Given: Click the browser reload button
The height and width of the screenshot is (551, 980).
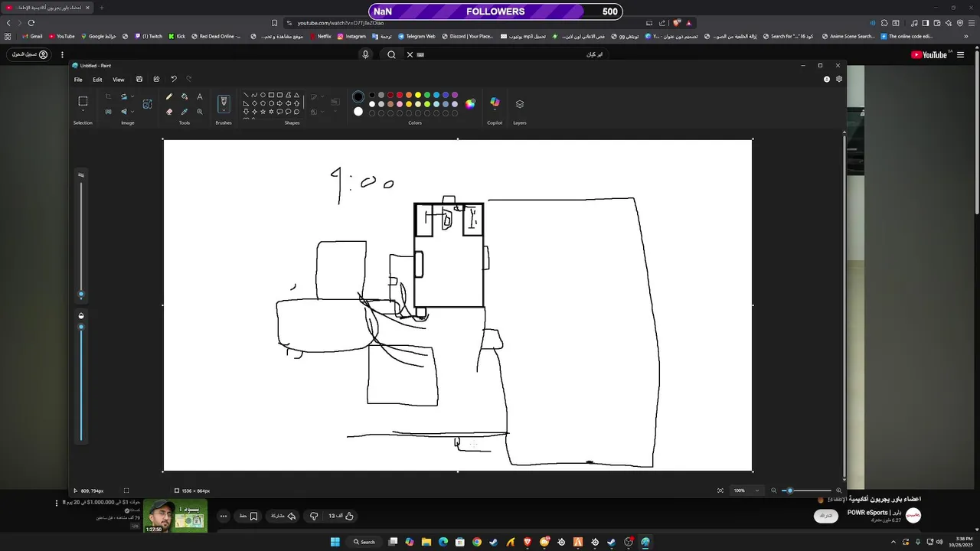Looking at the screenshot, I should 31,23.
